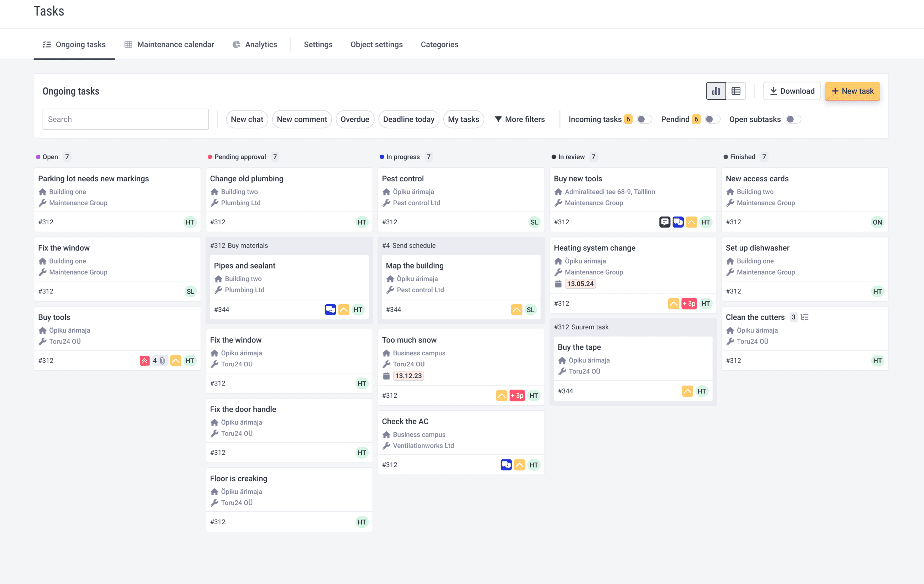Switch to kanban board view icon
924x584 pixels.
pos(716,91)
